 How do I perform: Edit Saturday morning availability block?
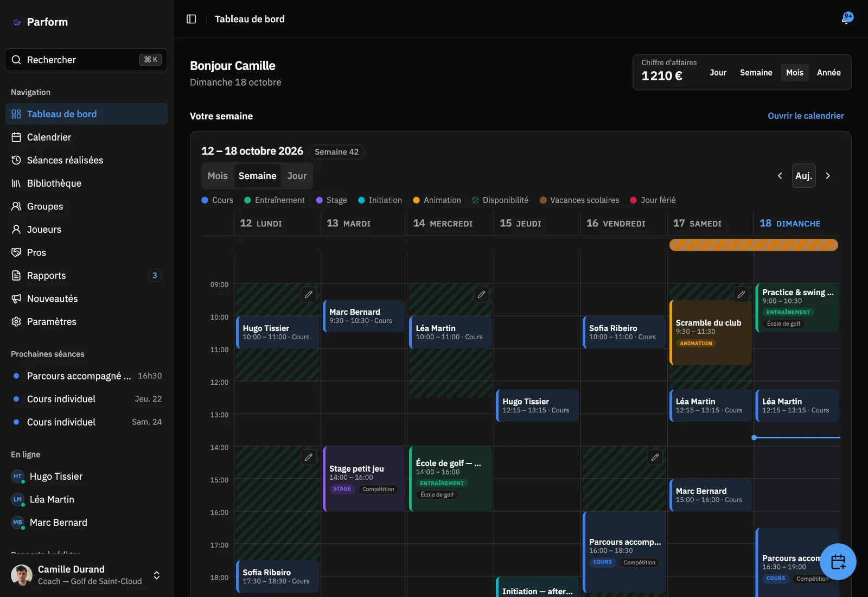point(741,294)
